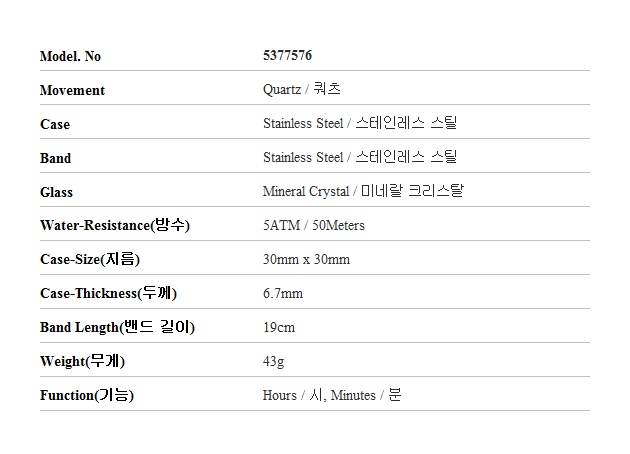Screen dimensions: 630x454
Task: Click the Case-Size label
Action: tap(90, 260)
